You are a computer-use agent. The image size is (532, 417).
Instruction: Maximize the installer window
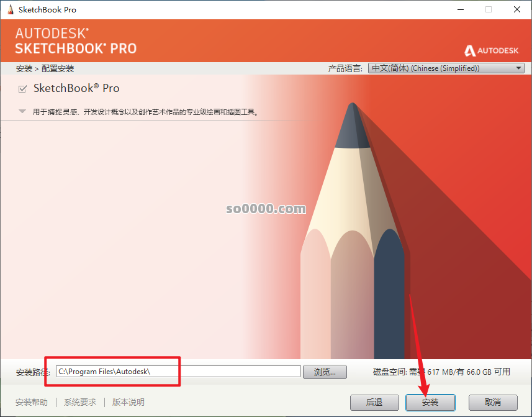pos(488,9)
